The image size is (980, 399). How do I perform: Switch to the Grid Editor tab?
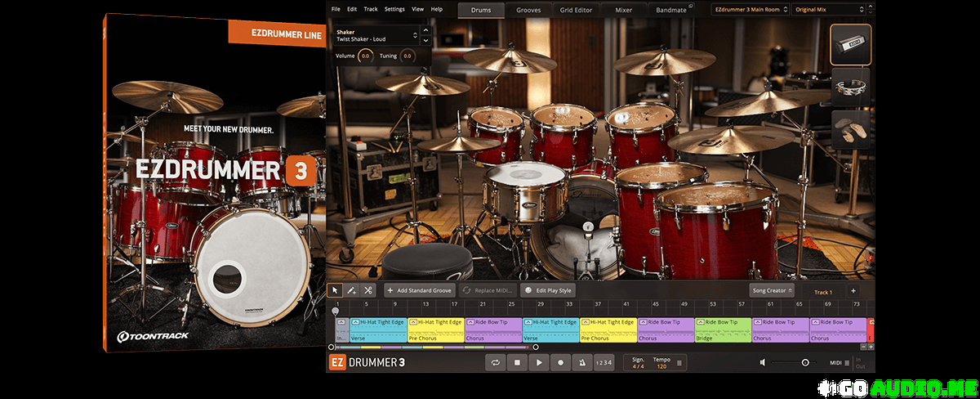point(577,11)
